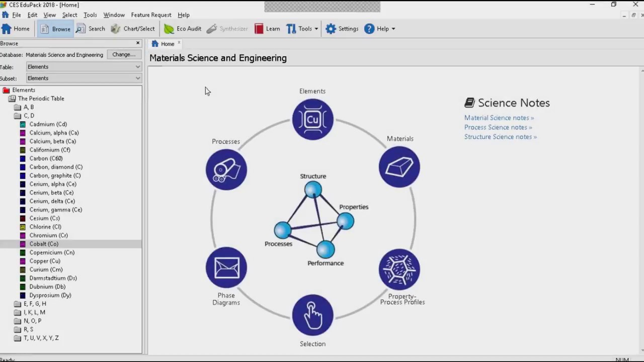
Task: Click the Properties node sphere
Action: (345, 221)
